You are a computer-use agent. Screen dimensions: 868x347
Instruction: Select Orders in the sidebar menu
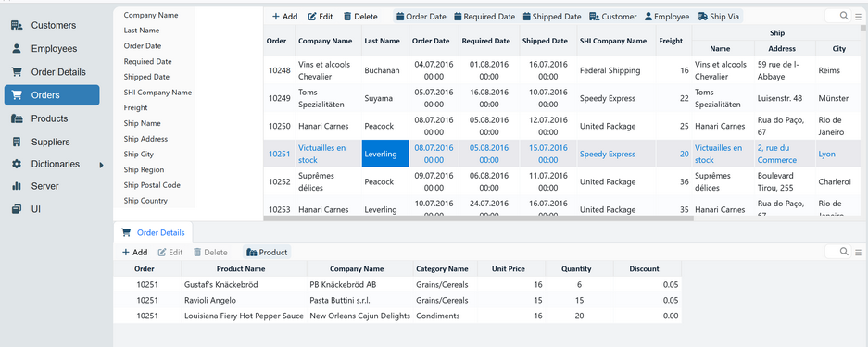click(52, 95)
